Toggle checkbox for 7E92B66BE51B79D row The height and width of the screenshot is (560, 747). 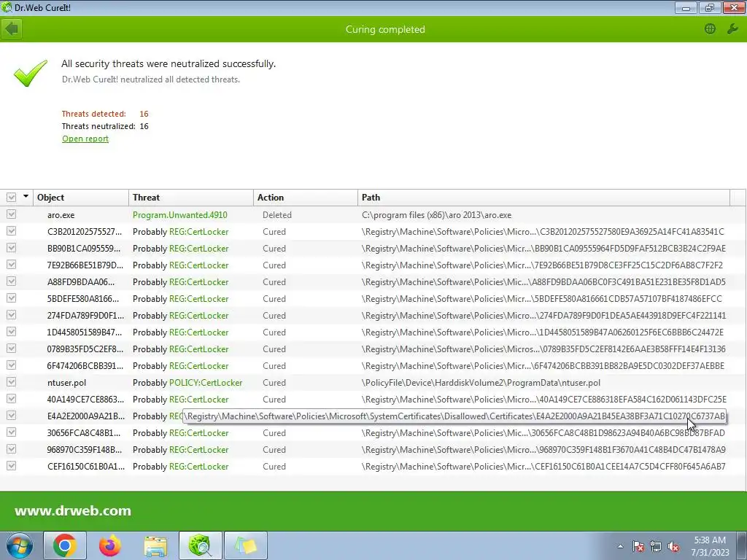tap(12, 265)
